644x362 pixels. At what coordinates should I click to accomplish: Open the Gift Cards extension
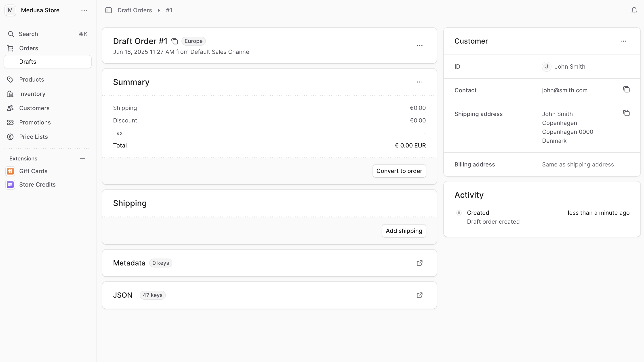[x=33, y=171]
